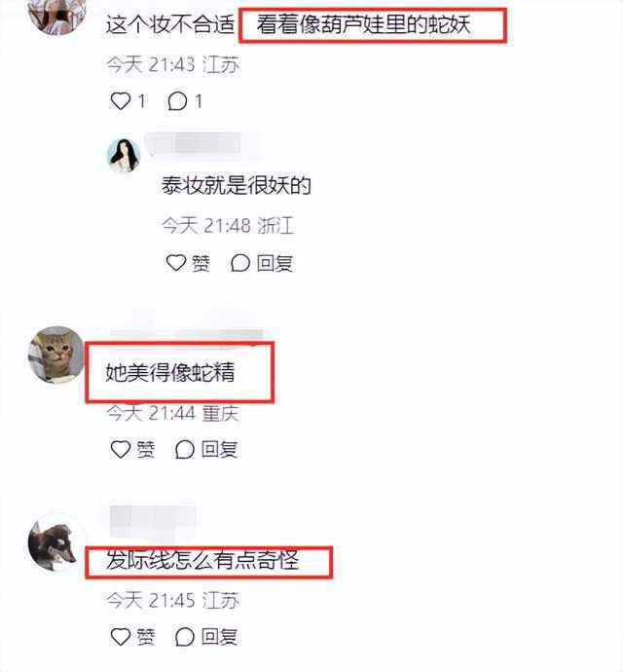Like the 葫芦娃里的蛇妖 comment with heart icon
Viewport: 623px width, 672px height.
pyautogui.click(x=121, y=101)
